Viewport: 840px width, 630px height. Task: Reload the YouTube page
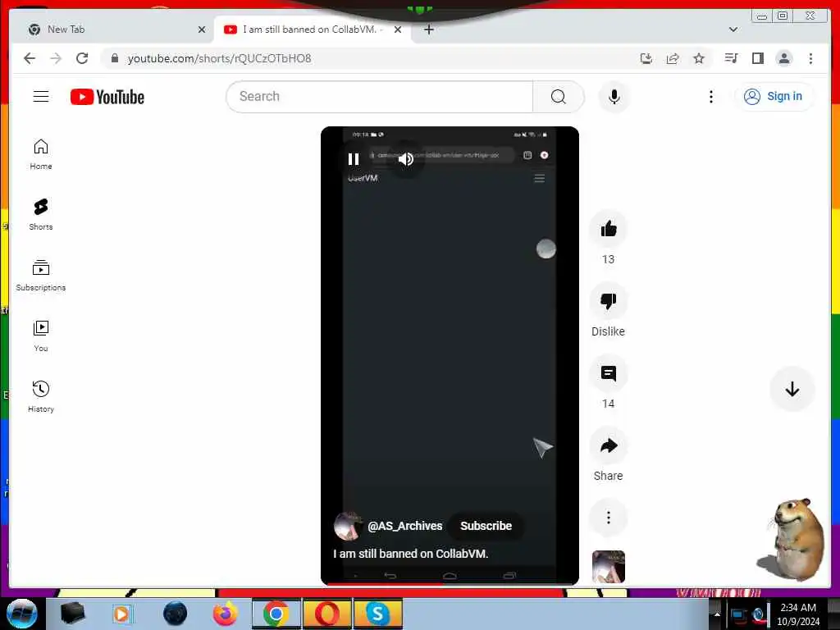click(82, 58)
